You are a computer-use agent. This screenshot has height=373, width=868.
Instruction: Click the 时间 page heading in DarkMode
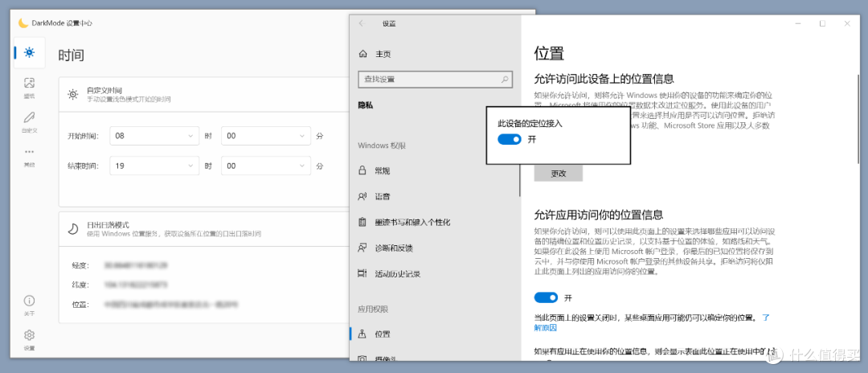click(71, 55)
